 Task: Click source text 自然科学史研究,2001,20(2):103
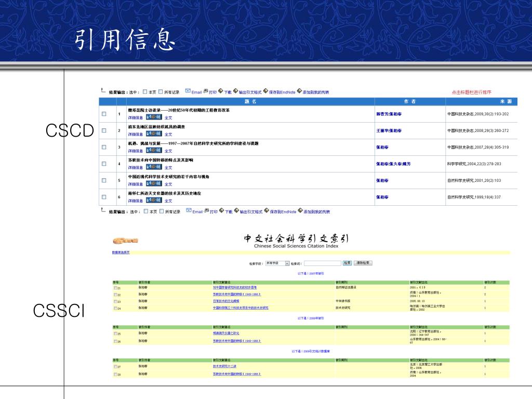coord(474,180)
